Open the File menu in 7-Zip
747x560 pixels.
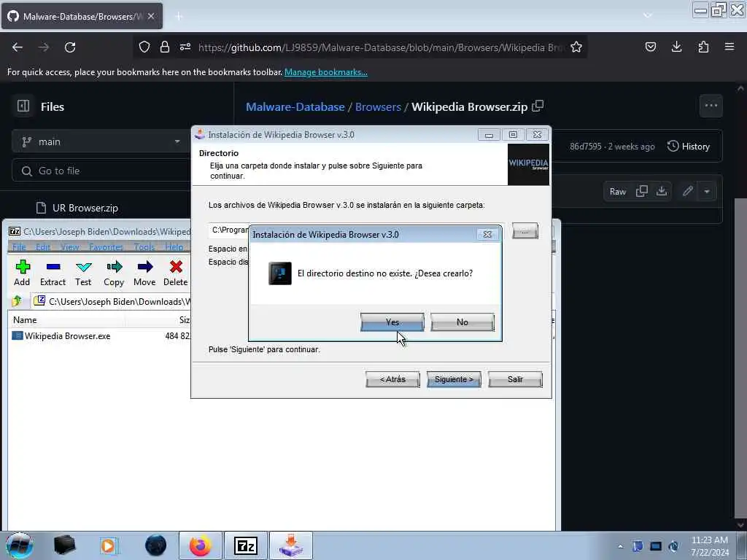pos(19,246)
